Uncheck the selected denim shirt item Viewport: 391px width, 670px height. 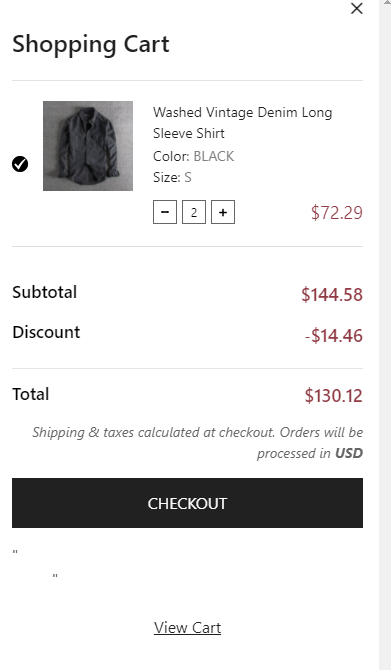(x=20, y=164)
